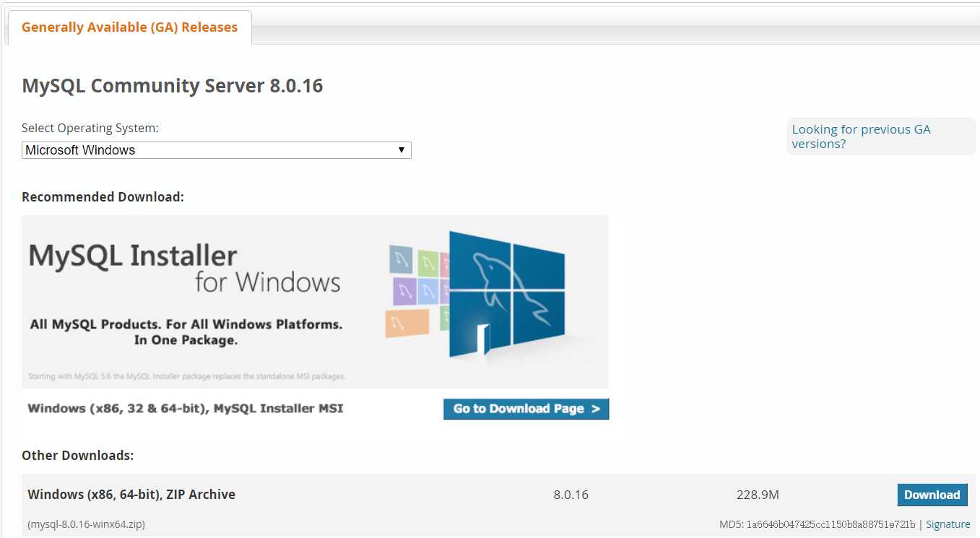Click the 8.0.16 version cell
The width and height of the screenshot is (980, 538).
(571, 495)
